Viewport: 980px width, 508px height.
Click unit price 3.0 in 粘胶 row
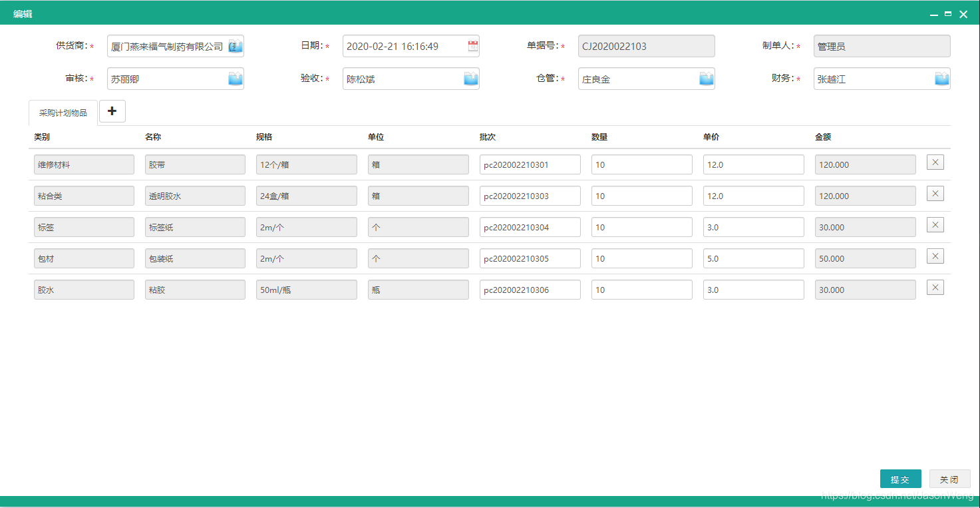pyautogui.click(x=754, y=290)
